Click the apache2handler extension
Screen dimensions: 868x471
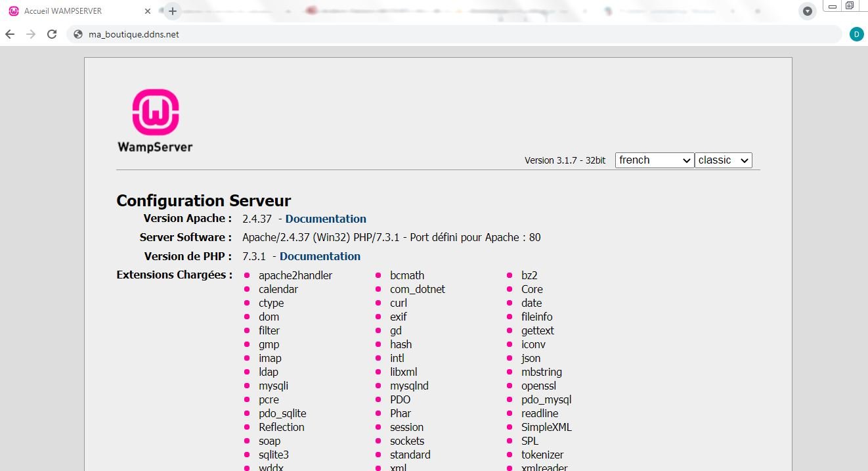click(295, 275)
